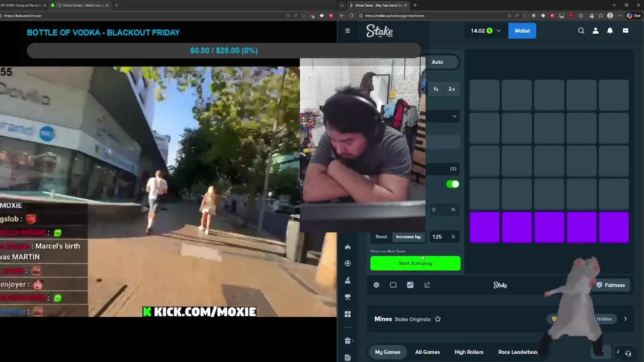
Task: Select the Increase by option
Action: 409,237
